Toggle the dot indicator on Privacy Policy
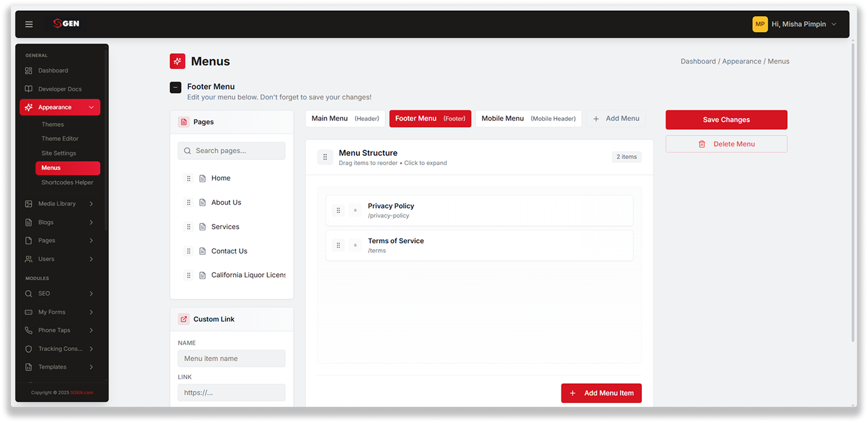 (355, 211)
